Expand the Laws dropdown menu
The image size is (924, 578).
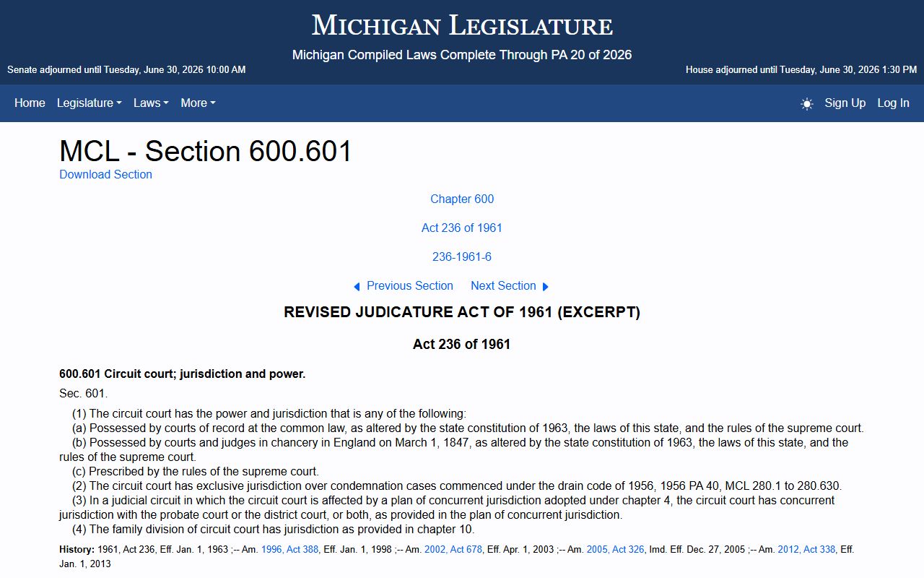click(x=151, y=103)
